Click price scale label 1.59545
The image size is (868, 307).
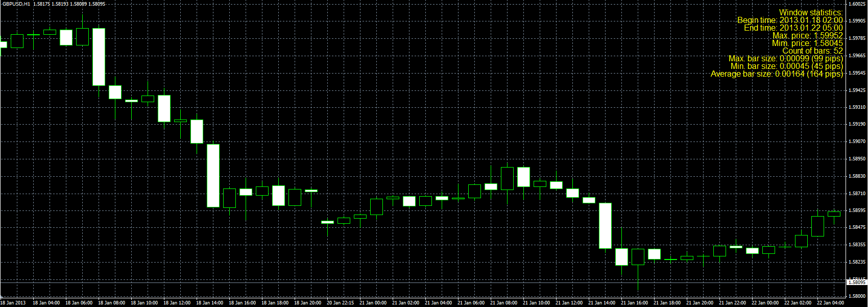857,73
